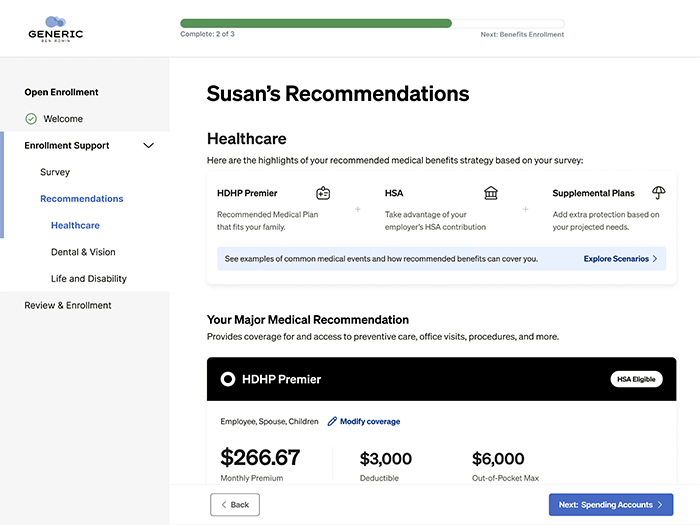The width and height of the screenshot is (700, 525).
Task: Open Recommendations in the sidebar
Action: 82,199
